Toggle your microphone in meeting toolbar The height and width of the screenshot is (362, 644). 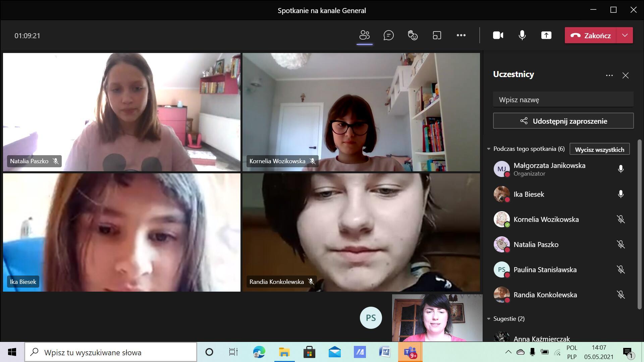522,35
